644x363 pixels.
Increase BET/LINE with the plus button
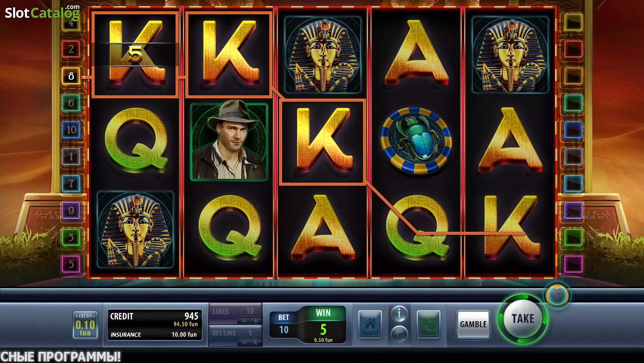256,342
